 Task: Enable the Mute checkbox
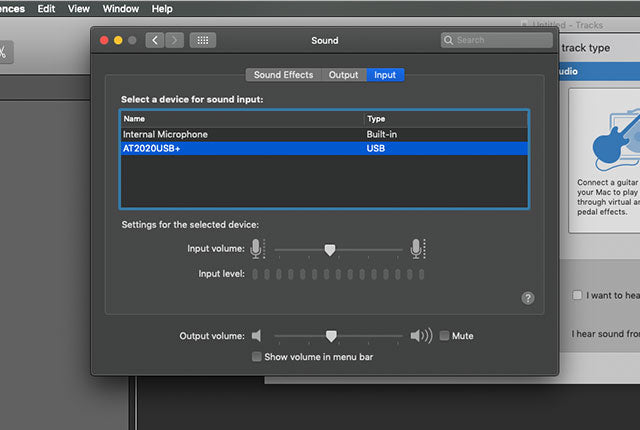445,336
